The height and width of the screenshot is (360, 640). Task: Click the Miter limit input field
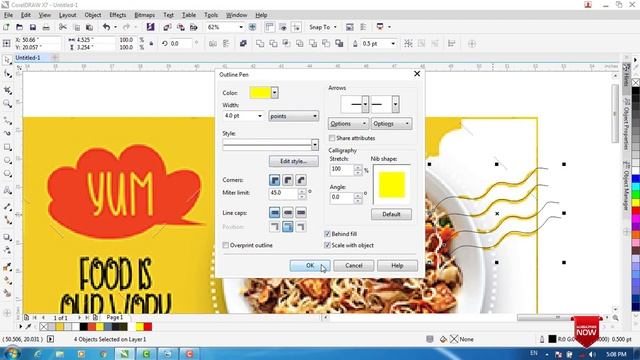284,193
